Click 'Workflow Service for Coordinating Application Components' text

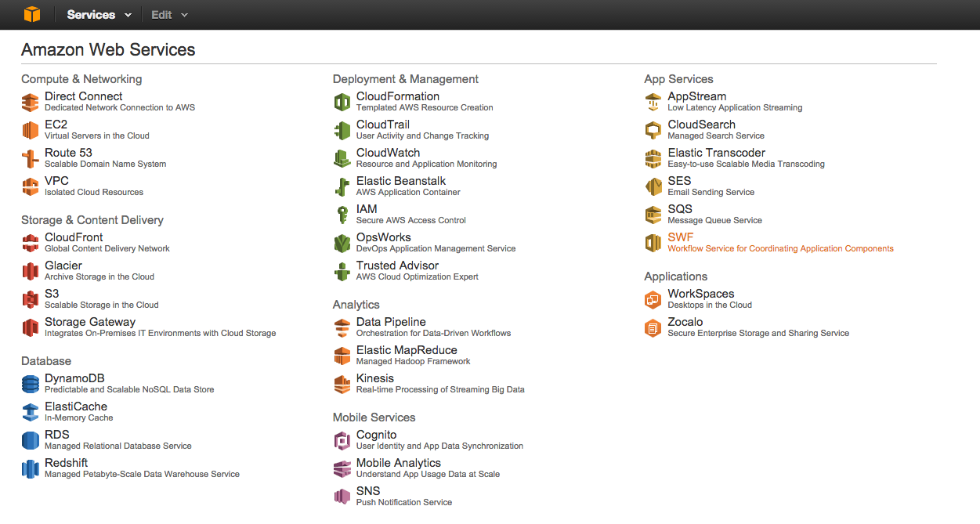click(x=780, y=248)
